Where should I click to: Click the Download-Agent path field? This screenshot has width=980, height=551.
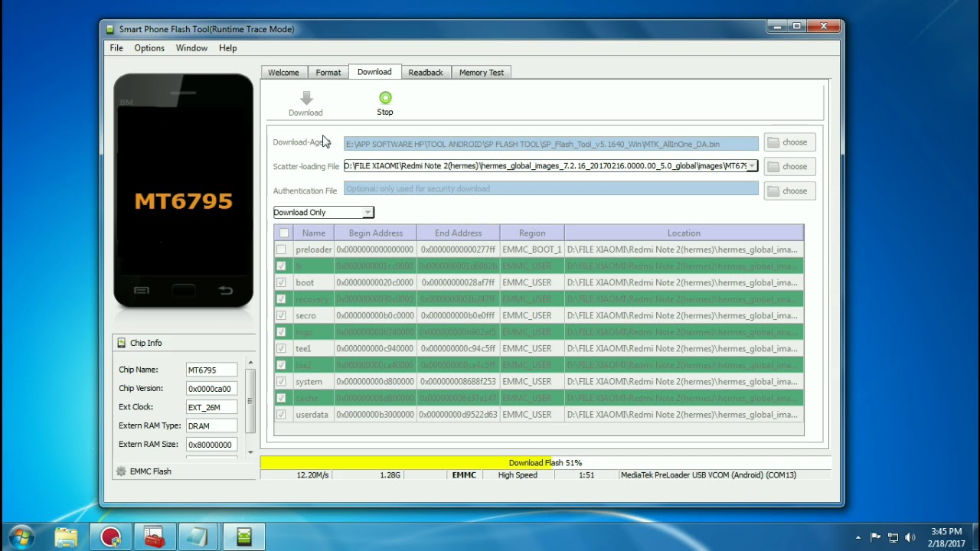point(551,144)
